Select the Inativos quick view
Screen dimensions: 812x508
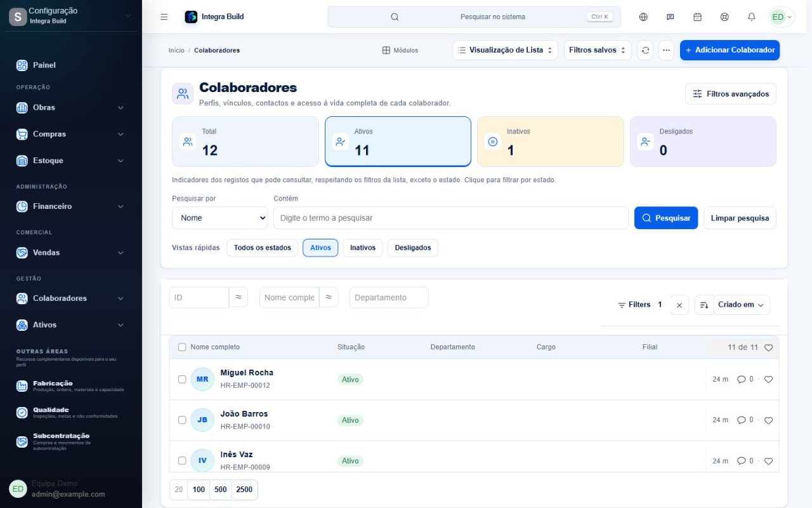click(363, 248)
